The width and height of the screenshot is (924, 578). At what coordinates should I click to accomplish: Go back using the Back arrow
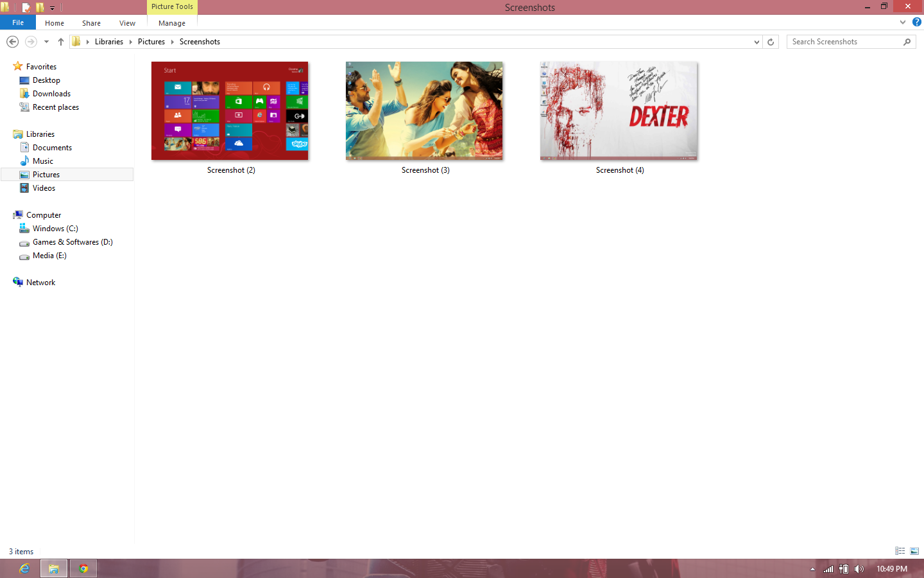[12, 42]
